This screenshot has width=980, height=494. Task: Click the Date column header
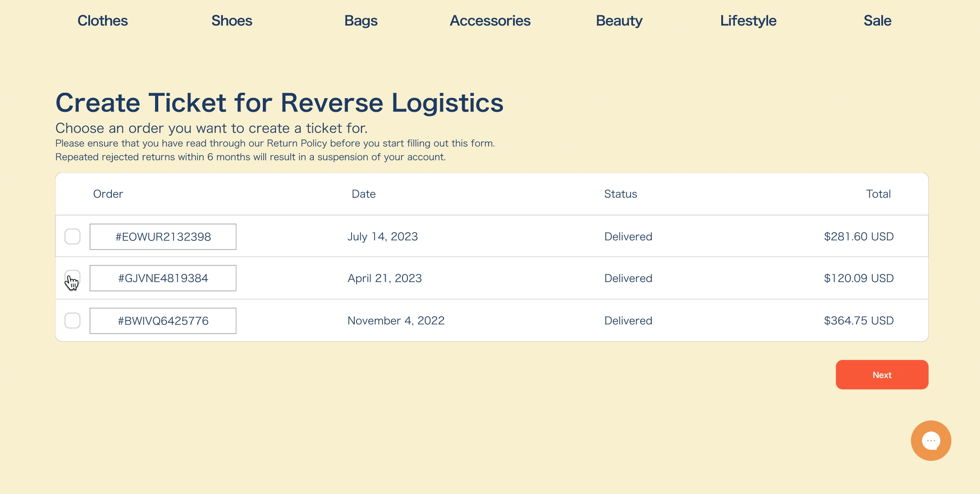click(x=363, y=194)
